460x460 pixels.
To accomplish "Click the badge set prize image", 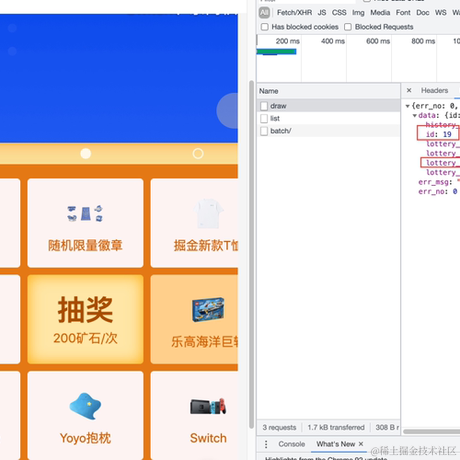I will point(85,214).
